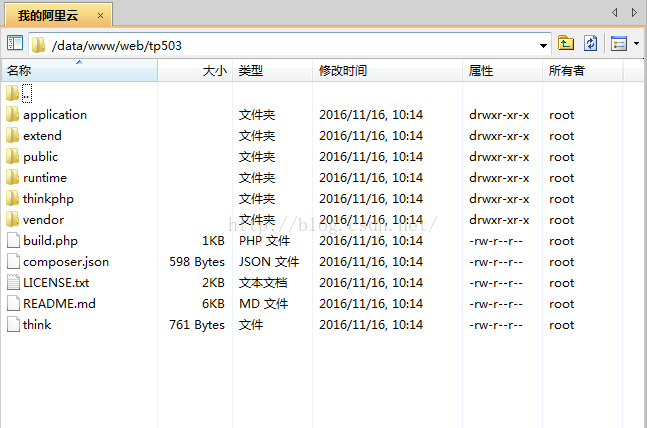Select the vendor folder icon
Screen dimensions: 647x428
pyautogui.click(x=12, y=220)
